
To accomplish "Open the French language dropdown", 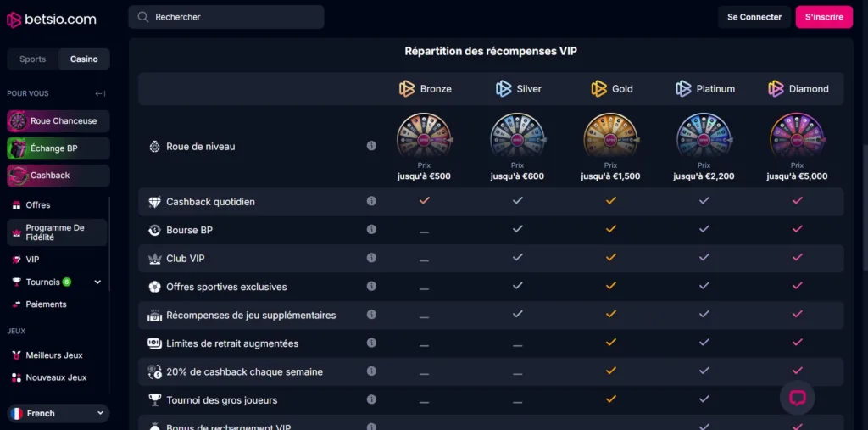I will [x=58, y=414].
